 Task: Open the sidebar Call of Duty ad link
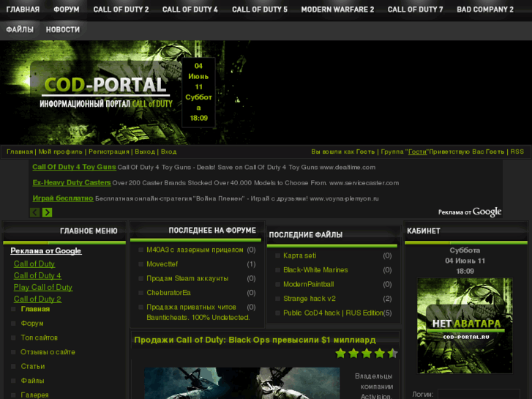[x=34, y=264]
